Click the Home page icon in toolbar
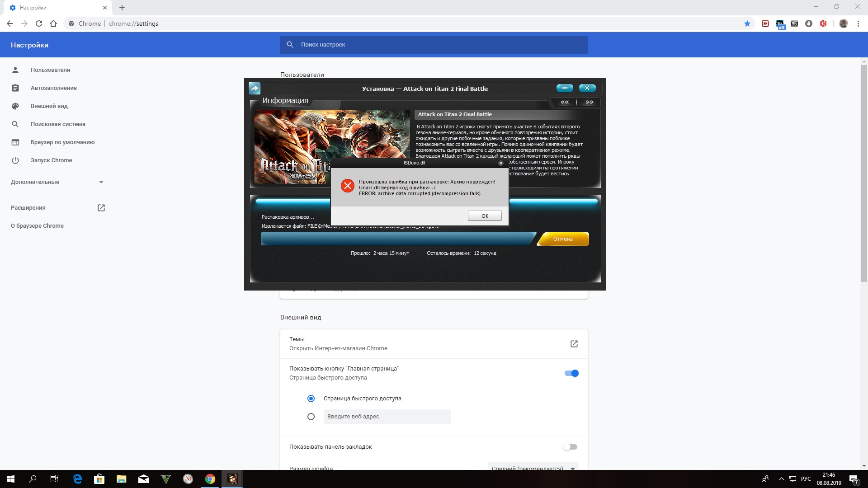868x488 pixels. [53, 23]
